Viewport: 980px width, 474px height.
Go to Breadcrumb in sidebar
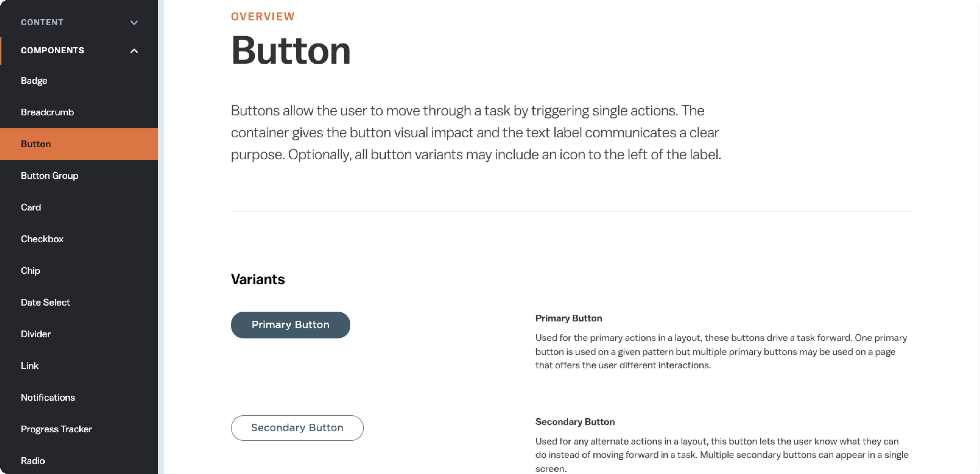[47, 112]
